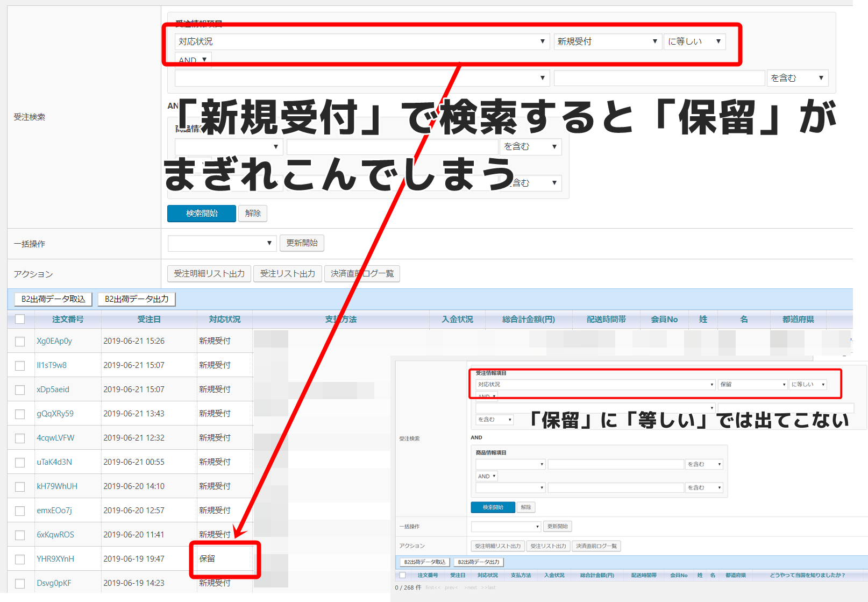The image size is (868, 602).
Task: Sort by 総合計金額(円) column header
Action: (529, 319)
